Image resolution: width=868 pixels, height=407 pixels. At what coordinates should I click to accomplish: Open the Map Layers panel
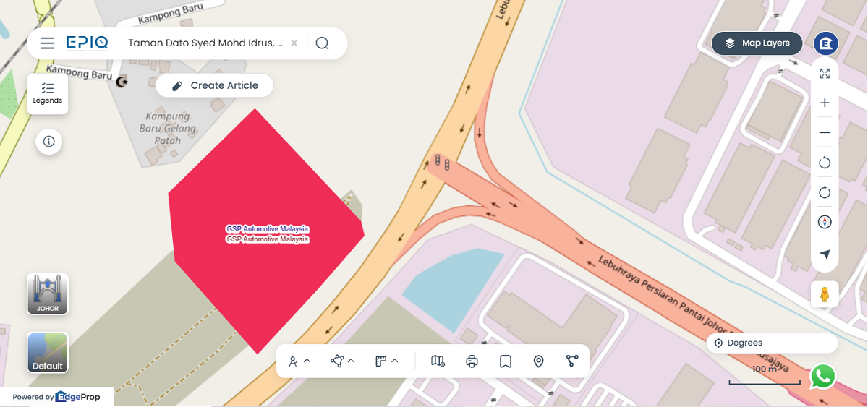[759, 43]
